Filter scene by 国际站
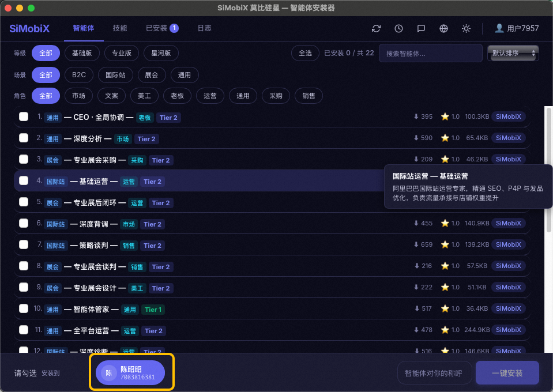553x392 pixels. coord(115,75)
